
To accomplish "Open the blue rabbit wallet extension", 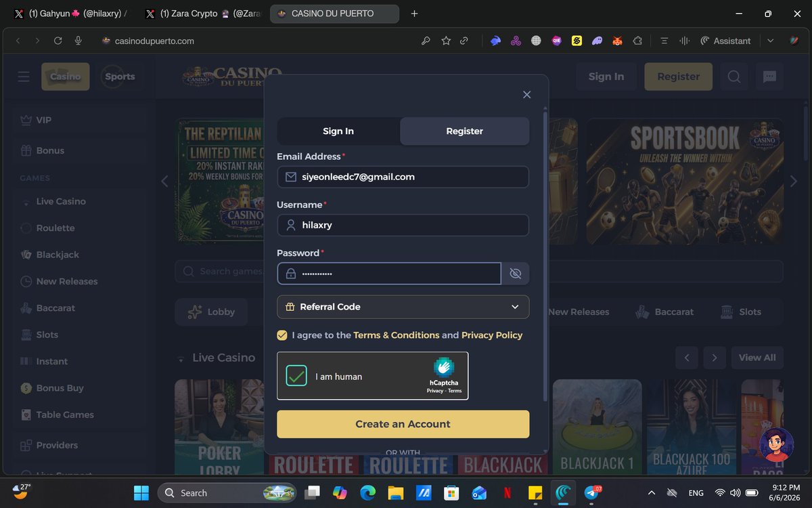I will pos(496,41).
